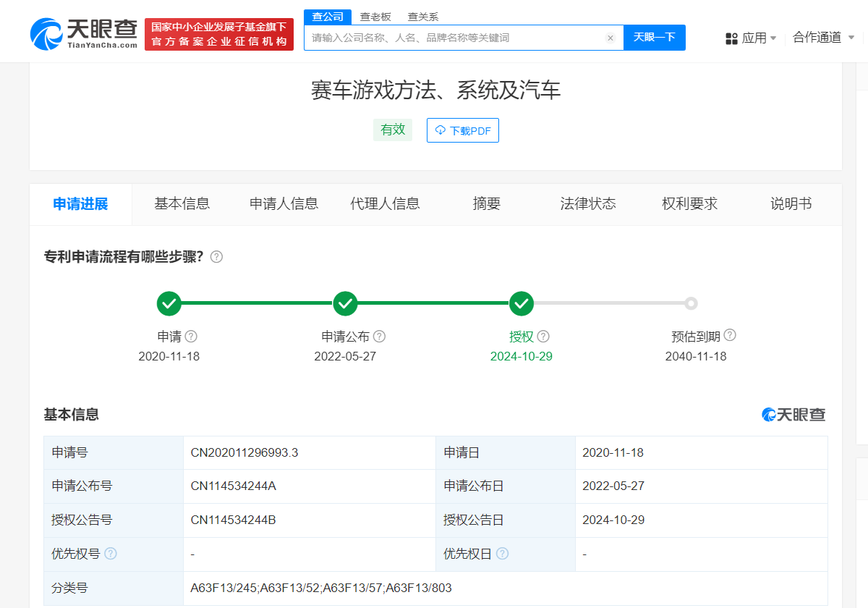Screen dimensions: 868x608
Task: Click the 申请日 value 2020-11-18 in table
Action: (x=613, y=453)
